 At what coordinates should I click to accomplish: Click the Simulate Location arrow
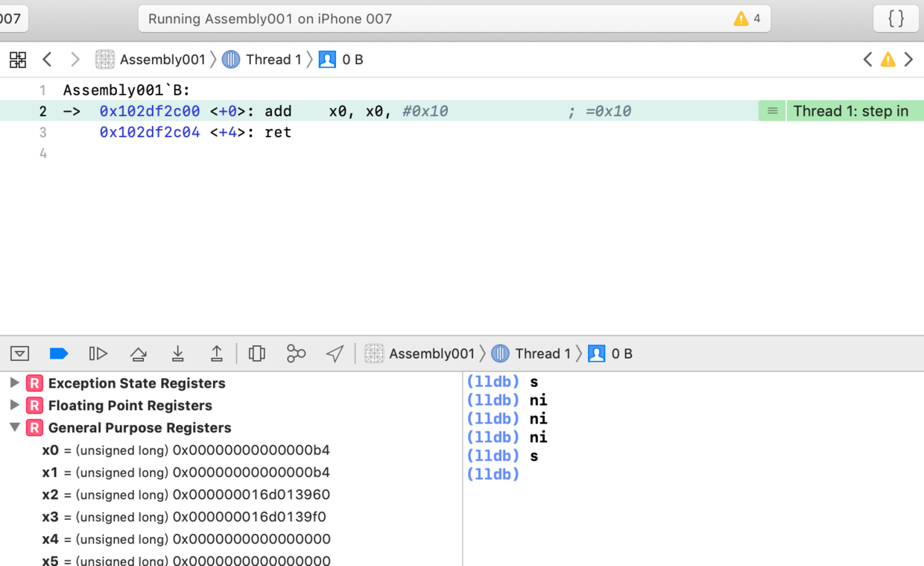[335, 353]
